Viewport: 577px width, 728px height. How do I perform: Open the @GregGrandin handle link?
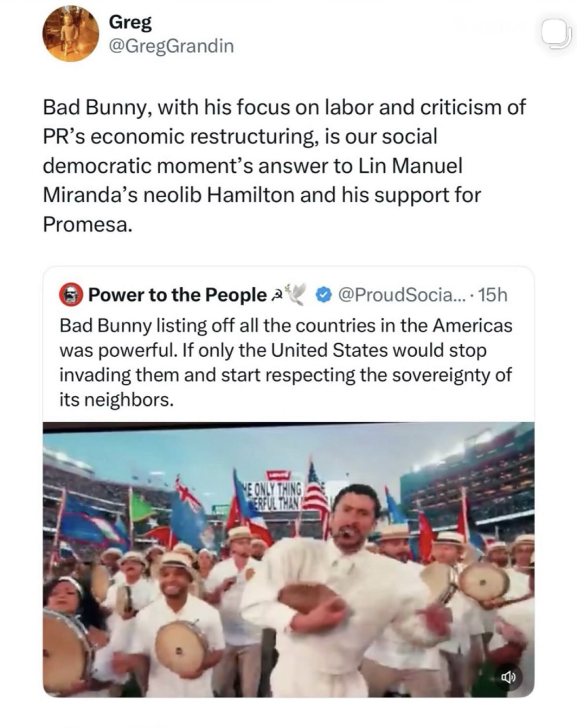click(171, 46)
